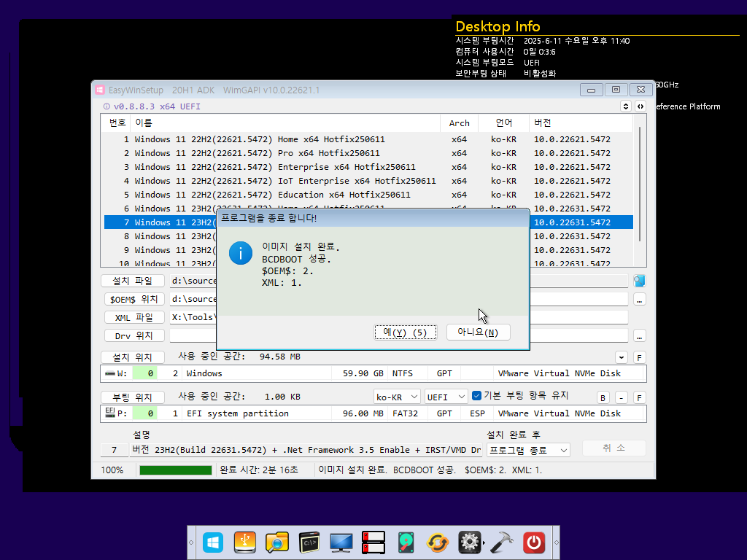Open the UEFI boot mode dropdown

point(446,397)
